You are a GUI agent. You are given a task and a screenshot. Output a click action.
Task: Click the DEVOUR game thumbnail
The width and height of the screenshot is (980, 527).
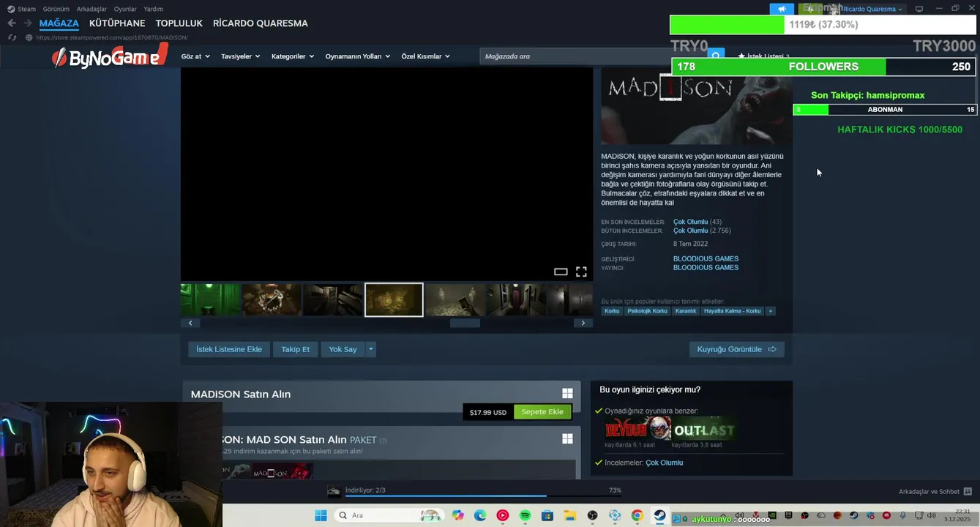637,429
